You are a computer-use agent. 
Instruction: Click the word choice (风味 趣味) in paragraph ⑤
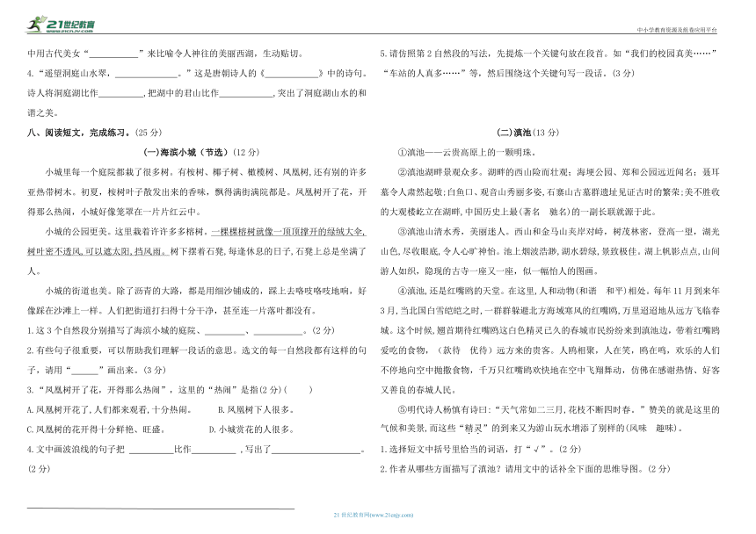651,428
